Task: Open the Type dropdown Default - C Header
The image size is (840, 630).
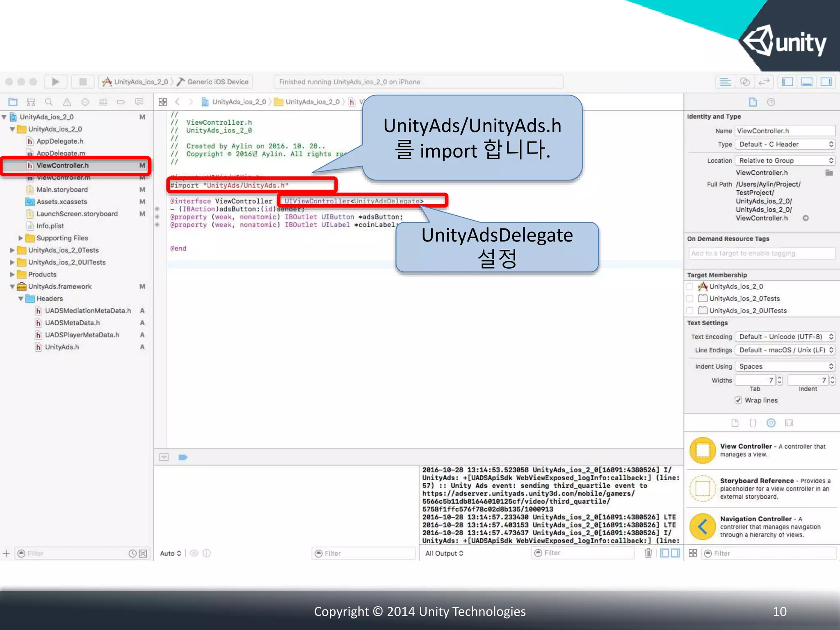Action: pos(785,144)
